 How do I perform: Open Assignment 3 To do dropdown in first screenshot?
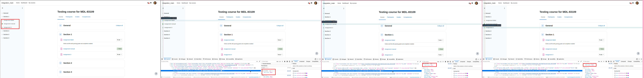point(119,54)
